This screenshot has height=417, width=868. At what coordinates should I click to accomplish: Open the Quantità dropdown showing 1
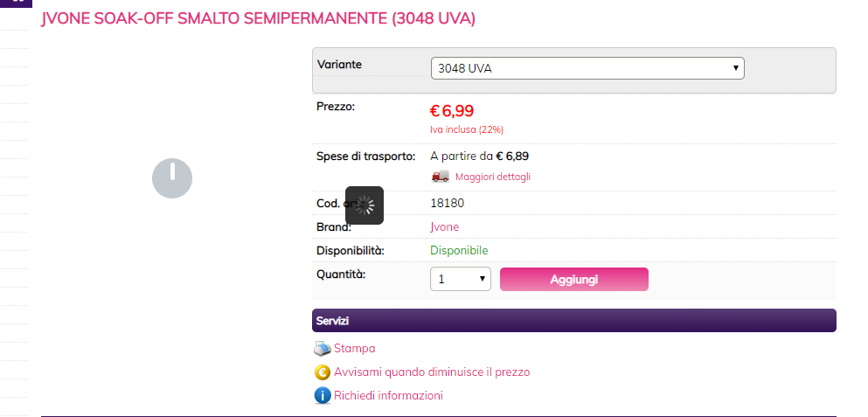461,279
